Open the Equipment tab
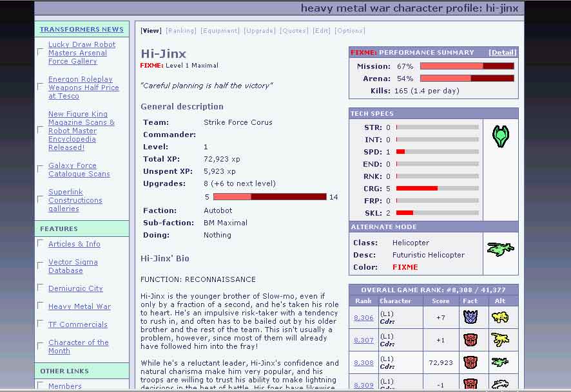Screen dimensions: 571x392 (x=220, y=30)
